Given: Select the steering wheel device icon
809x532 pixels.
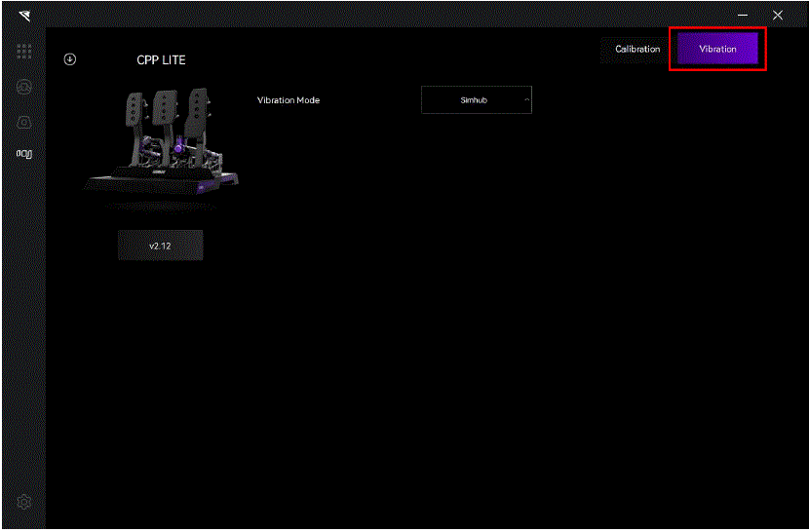Looking at the screenshot, I should 23,87.
